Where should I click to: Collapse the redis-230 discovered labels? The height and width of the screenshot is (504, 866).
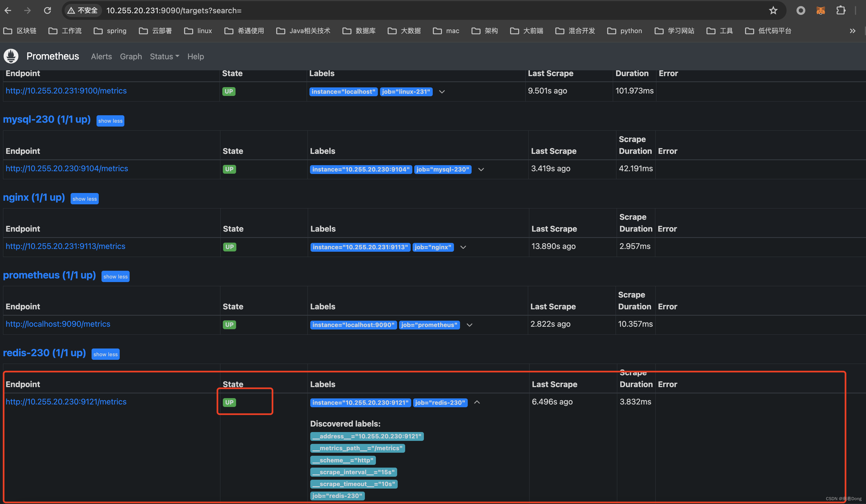pos(477,402)
